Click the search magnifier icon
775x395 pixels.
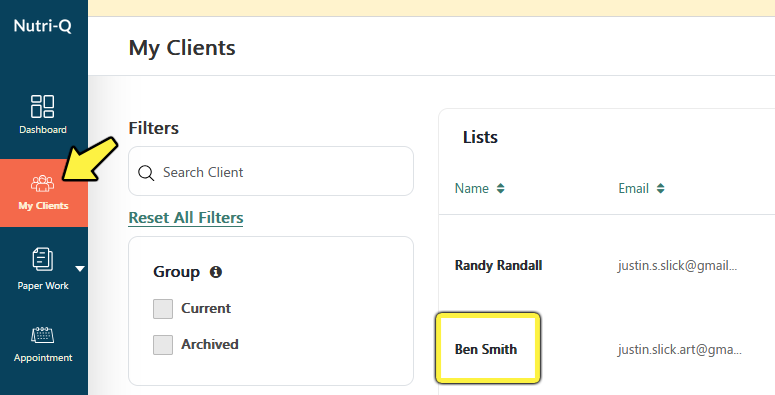(x=146, y=173)
